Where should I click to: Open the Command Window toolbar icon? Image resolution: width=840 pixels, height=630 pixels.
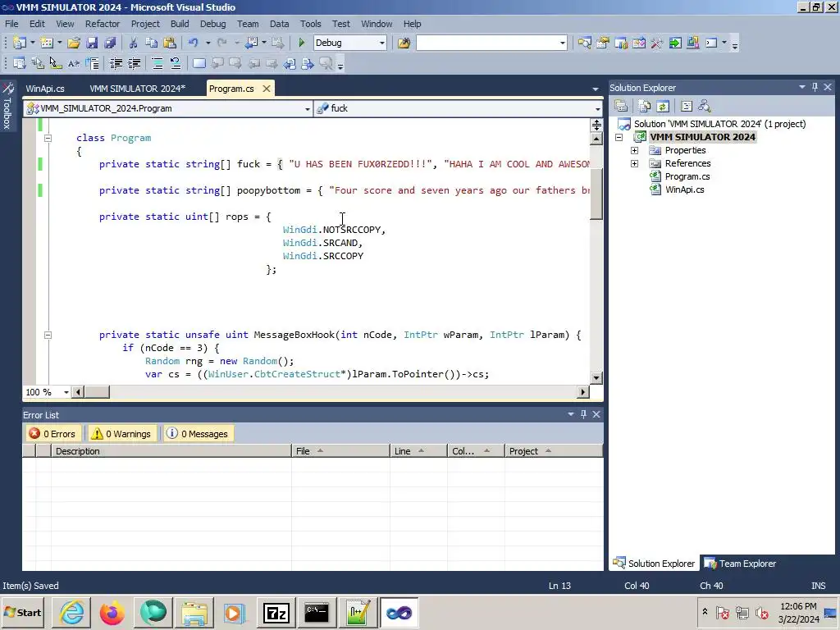711,43
